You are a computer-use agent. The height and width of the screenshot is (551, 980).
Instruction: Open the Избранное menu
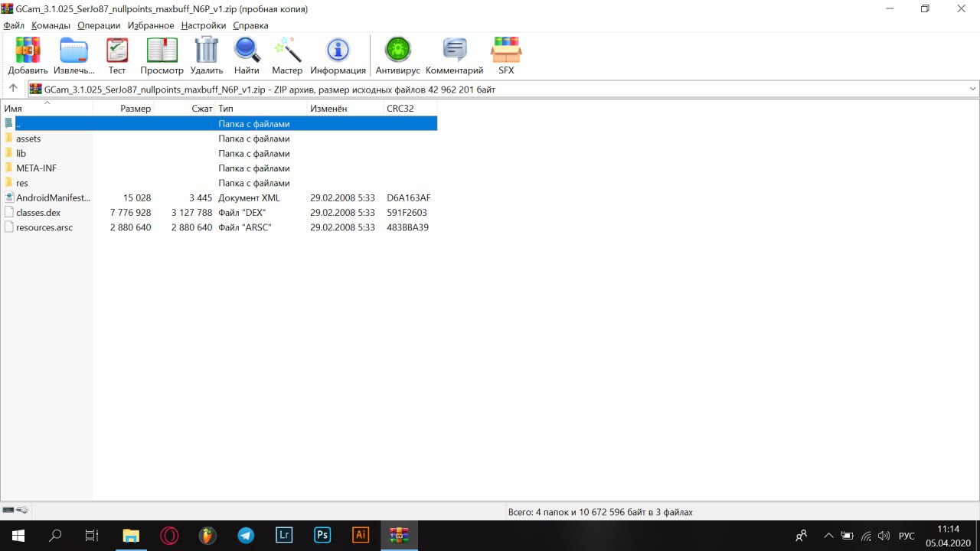click(x=151, y=25)
